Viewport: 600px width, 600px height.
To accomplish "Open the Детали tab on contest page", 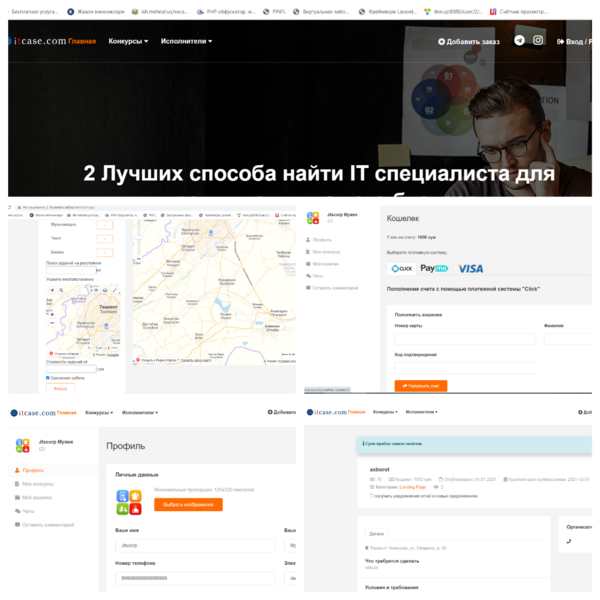I will [377, 533].
